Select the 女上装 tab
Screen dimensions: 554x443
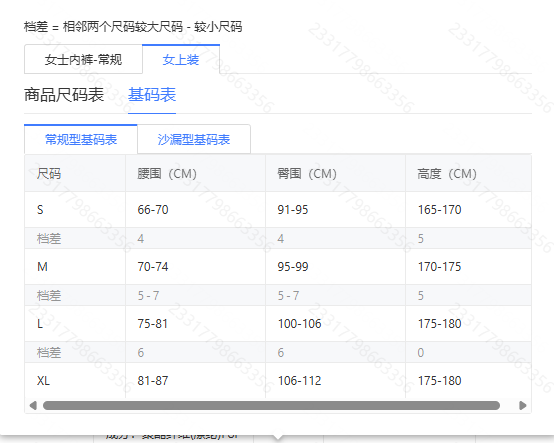[181, 59]
